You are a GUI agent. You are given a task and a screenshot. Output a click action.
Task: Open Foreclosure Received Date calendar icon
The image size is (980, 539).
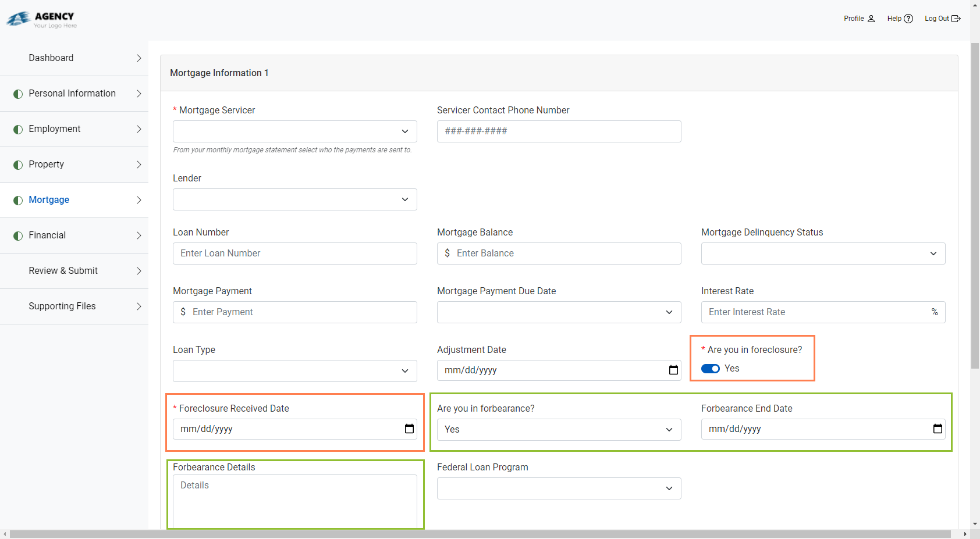(409, 429)
